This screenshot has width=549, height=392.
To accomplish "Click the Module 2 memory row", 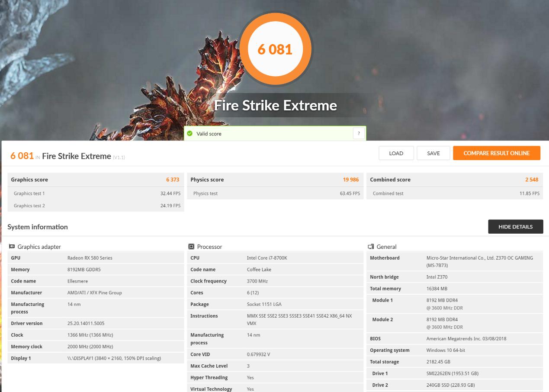I will (455, 323).
